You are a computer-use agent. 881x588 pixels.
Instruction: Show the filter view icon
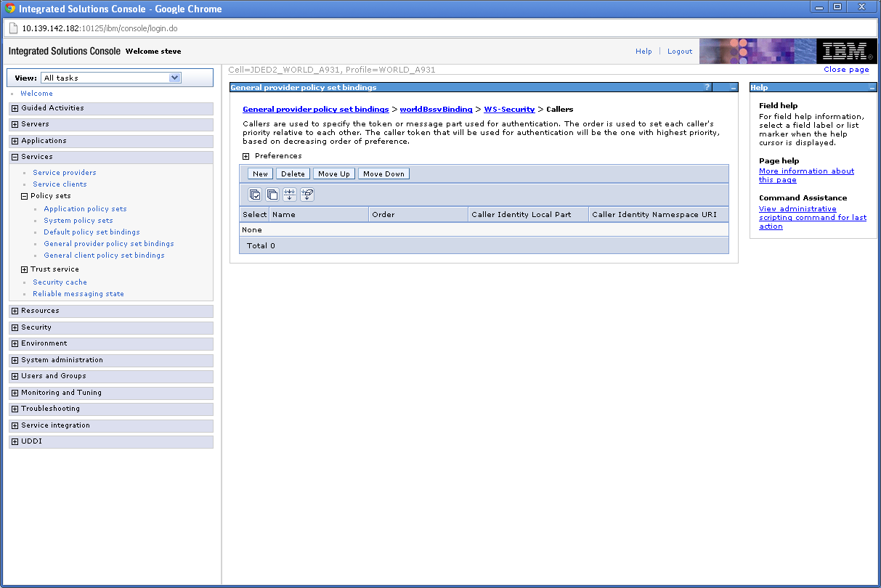coord(290,195)
